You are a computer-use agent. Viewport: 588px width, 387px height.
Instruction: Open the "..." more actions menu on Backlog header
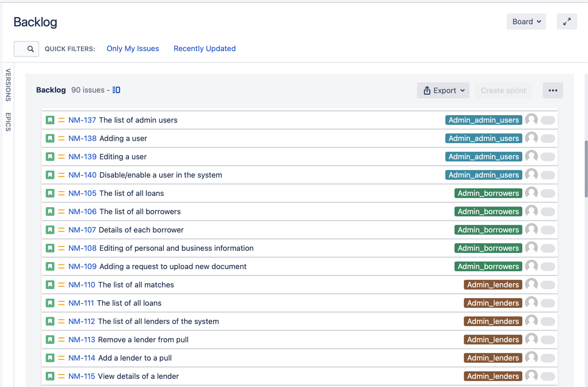point(553,90)
